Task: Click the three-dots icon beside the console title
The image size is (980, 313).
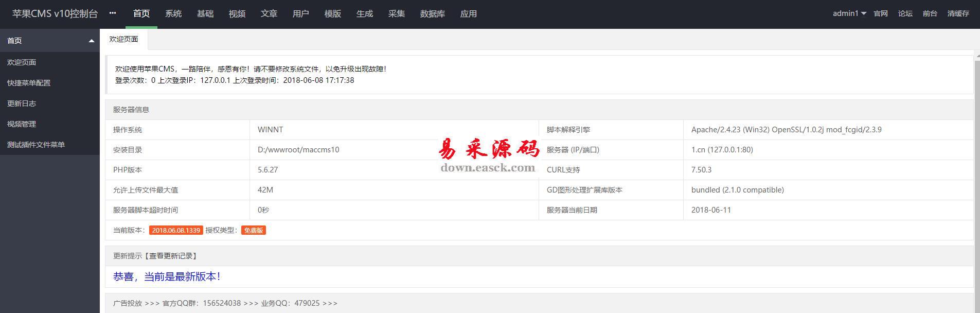Action: (113, 13)
